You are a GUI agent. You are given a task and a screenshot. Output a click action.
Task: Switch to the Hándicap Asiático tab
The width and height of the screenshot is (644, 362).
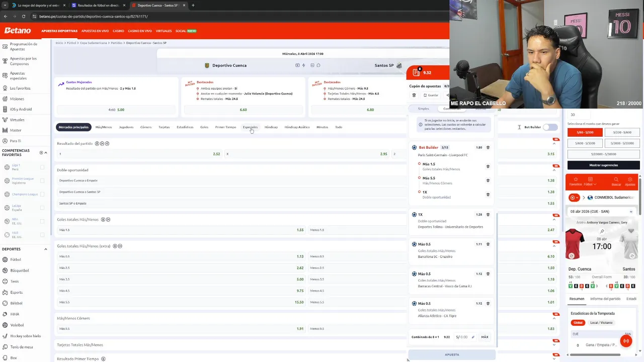[297, 127]
